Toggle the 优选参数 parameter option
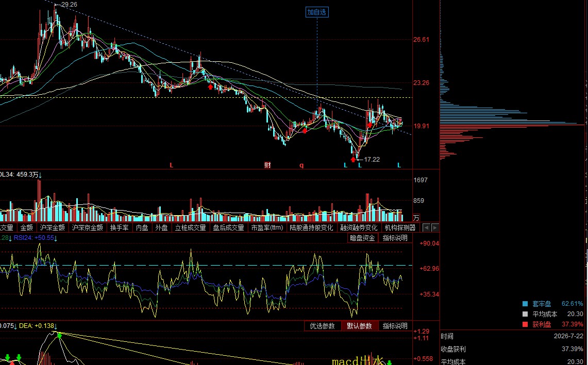Image resolution: width=588 pixels, height=365 pixels. click(x=323, y=326)
